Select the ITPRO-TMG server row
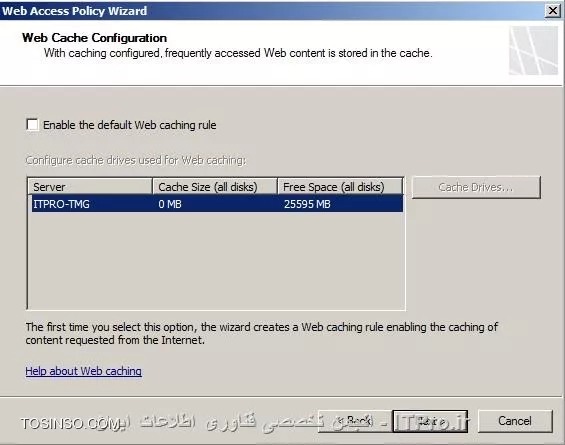565x445 pixels. [x=217, y=204]
